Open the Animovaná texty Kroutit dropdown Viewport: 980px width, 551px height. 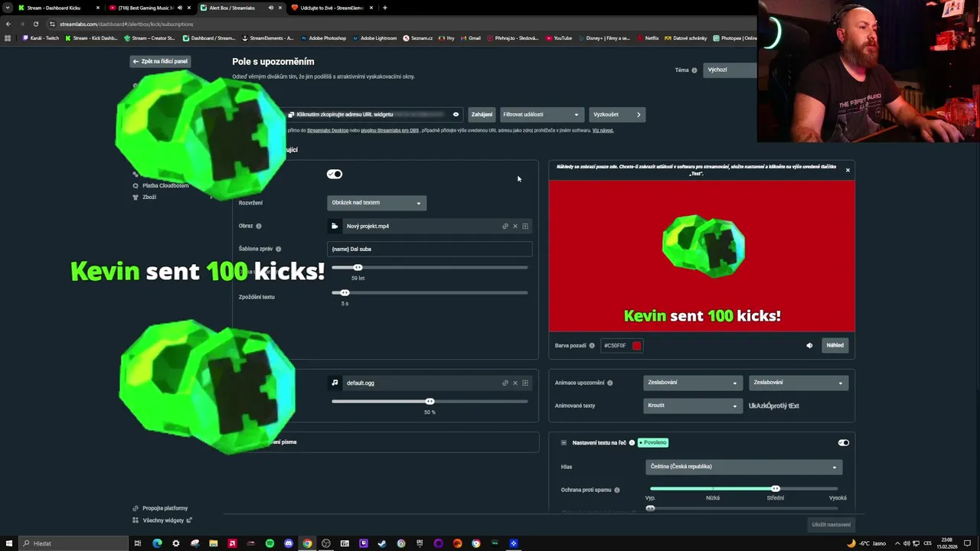click(692, 406)
